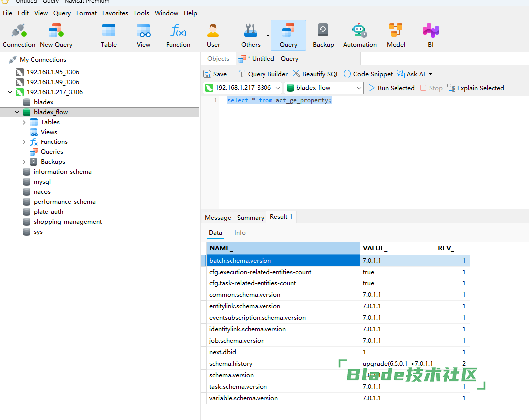529x420 pixels.
Task: Switch to the Summary tab
Action: (251, 218)
